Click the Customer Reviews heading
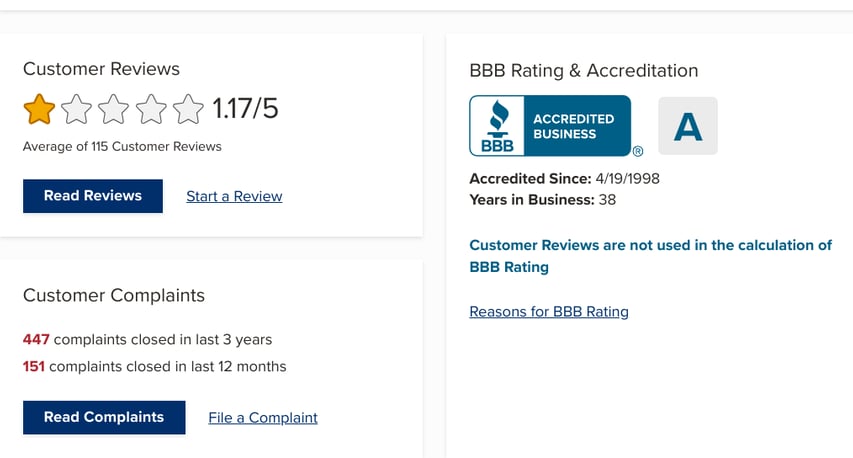This screenshot has width=853, height=458. click(101, 69)
